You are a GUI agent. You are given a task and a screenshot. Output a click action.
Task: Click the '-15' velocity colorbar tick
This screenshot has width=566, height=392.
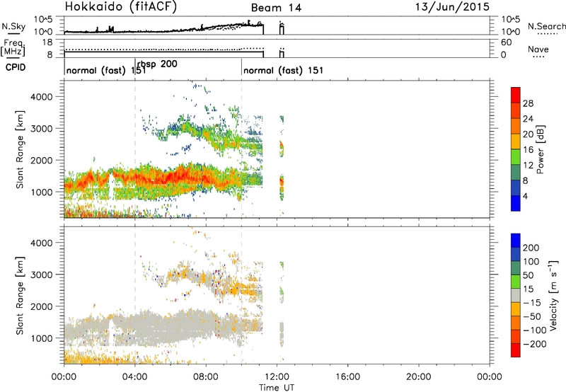[532, 302]
